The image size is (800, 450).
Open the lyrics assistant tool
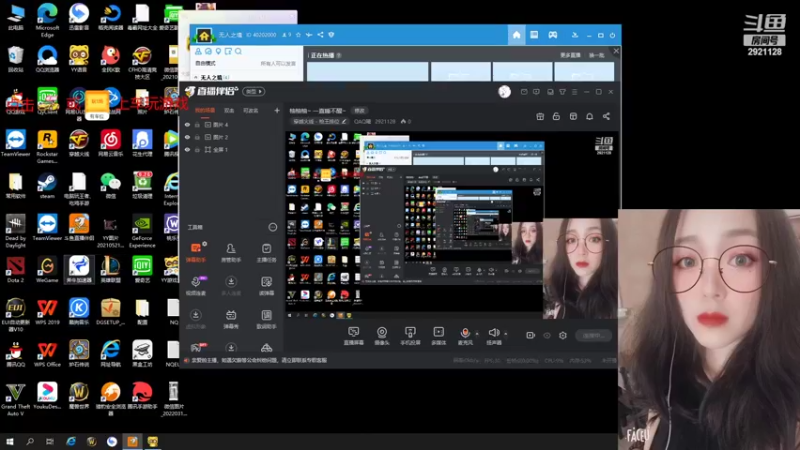[x=266, y=318]
